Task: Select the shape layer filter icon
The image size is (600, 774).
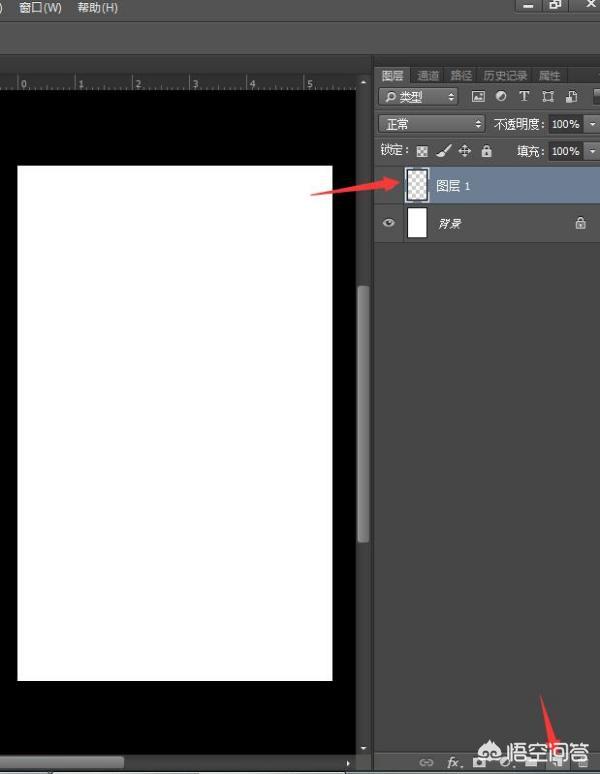Action: (x=548, y=97)
